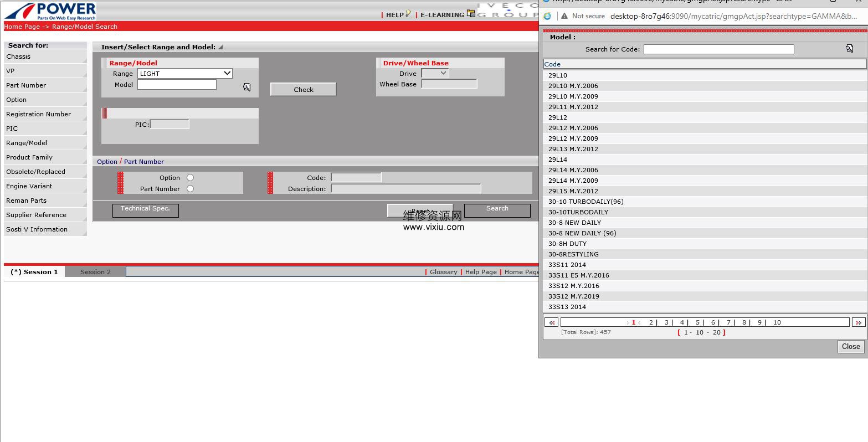
Task: Click Technical Spec. button
Action: pos(145,209)
